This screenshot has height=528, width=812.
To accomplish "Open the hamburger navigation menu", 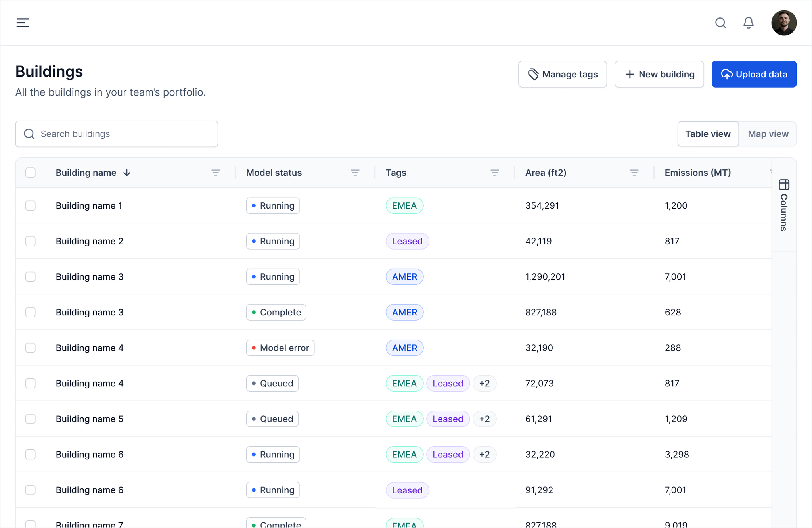I will [x=23, y=23].
